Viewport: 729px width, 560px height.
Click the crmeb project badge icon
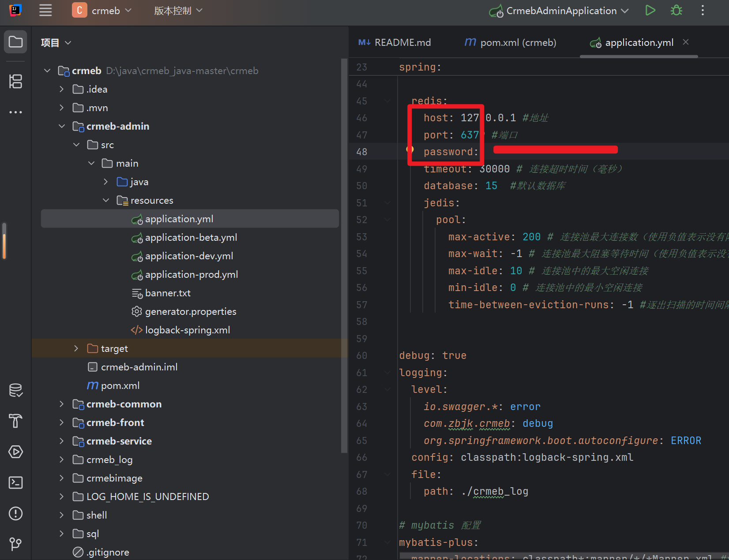coord(79,11)
